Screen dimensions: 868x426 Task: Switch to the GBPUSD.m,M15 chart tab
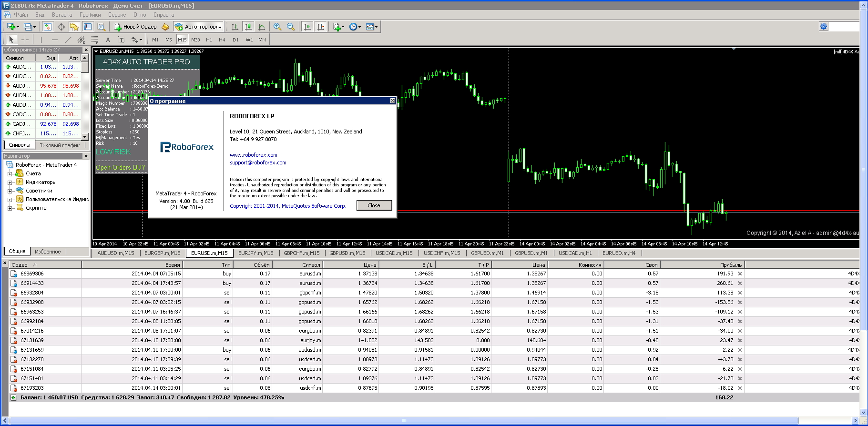point(347,253)
